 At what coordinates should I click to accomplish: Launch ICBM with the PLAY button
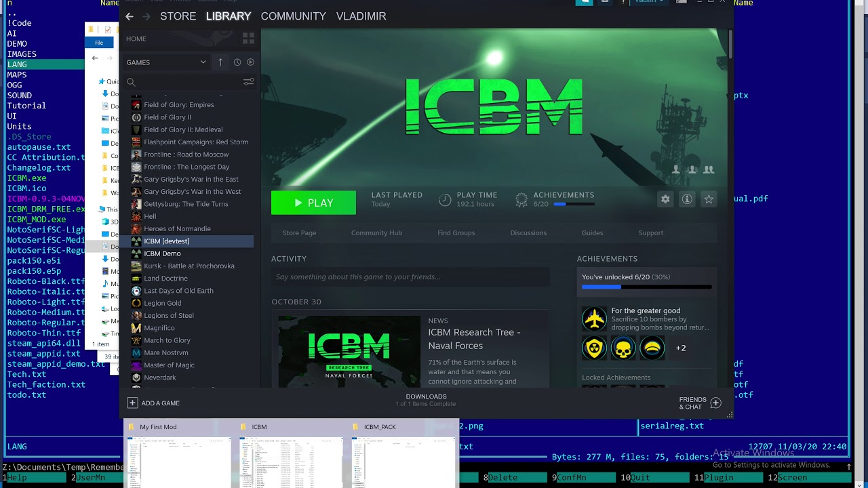coord(313,203)
